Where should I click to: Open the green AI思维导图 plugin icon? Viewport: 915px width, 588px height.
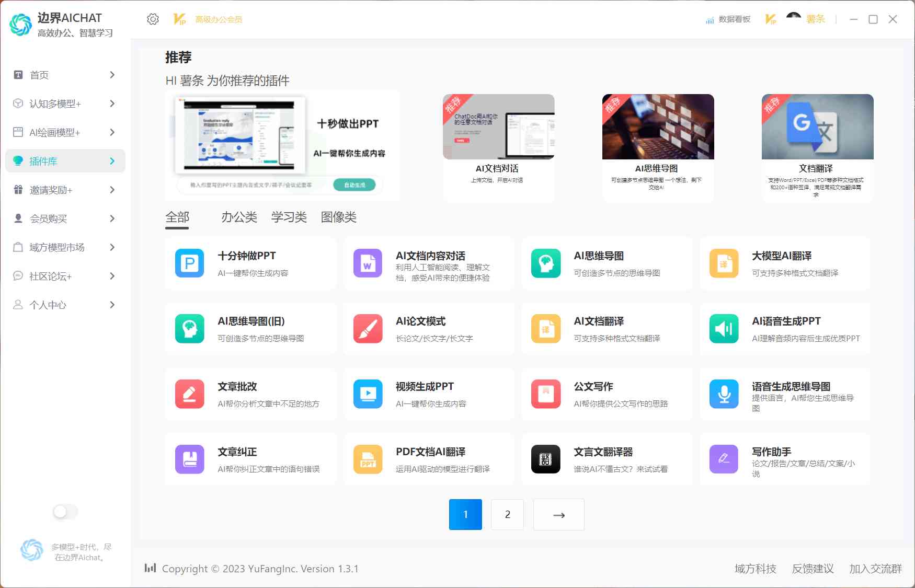click(546, 263)
